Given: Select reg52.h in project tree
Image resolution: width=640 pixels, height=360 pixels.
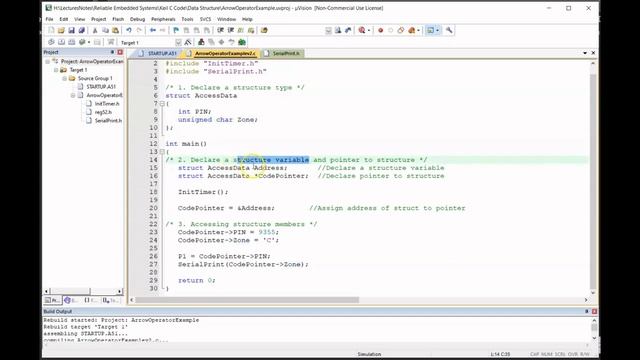Looking at the screenshot, I should click(103, 112).
